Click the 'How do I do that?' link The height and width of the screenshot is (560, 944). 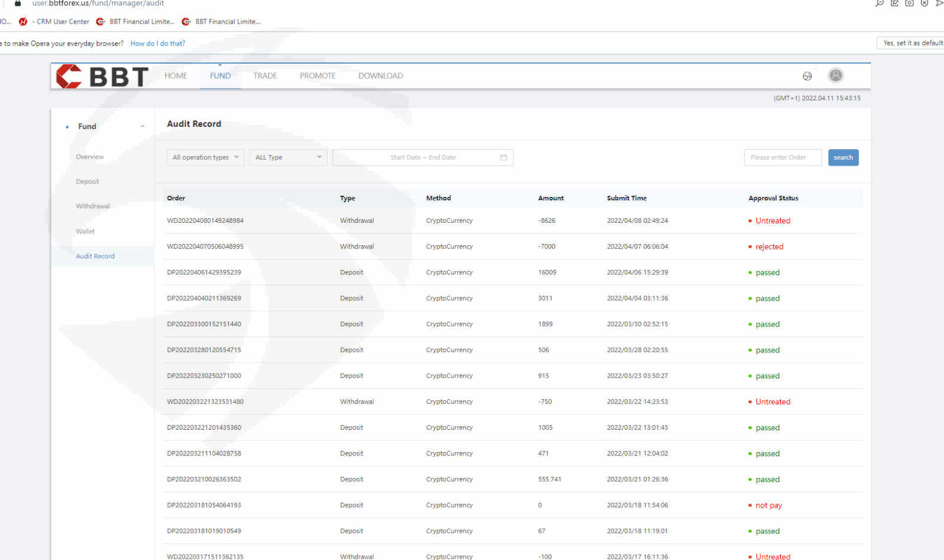pyautogui.click(x=158, y=44)
